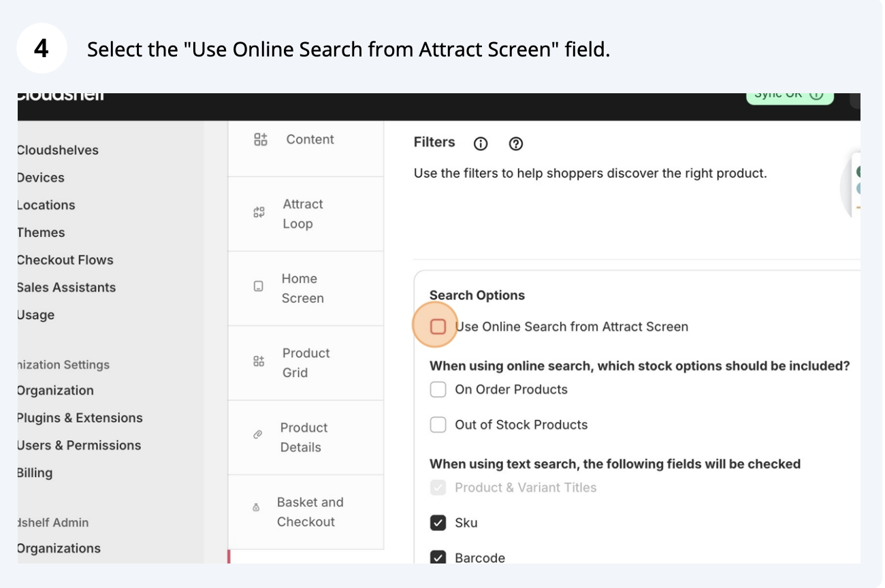Open Organization settings in sidebar
The image size is (885, 588).
[x=56, y=391]
